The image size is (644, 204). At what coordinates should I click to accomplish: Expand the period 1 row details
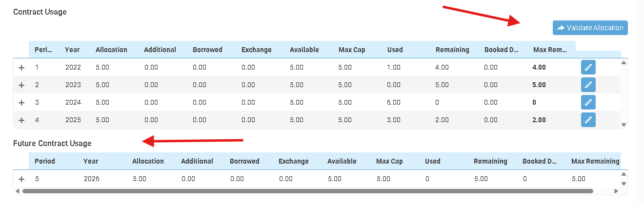point(21,68)
